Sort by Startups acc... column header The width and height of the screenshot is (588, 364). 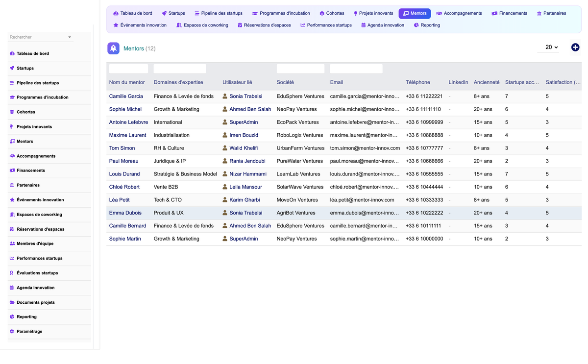coord(522,82)
